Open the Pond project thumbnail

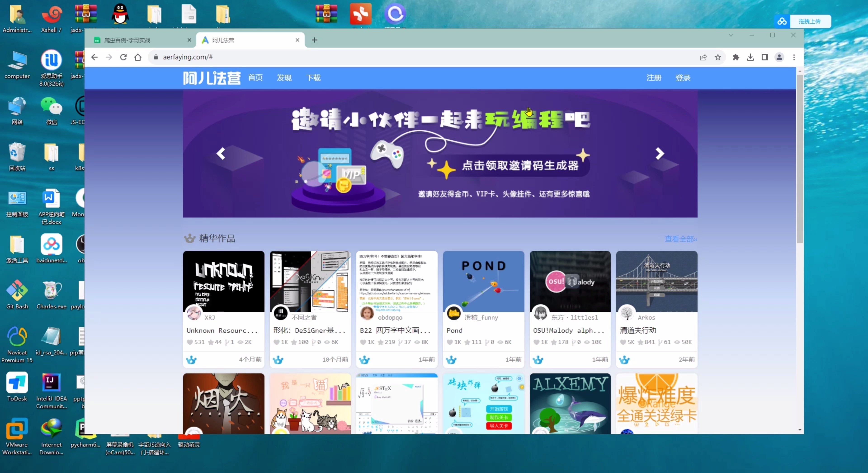(483, 281)
